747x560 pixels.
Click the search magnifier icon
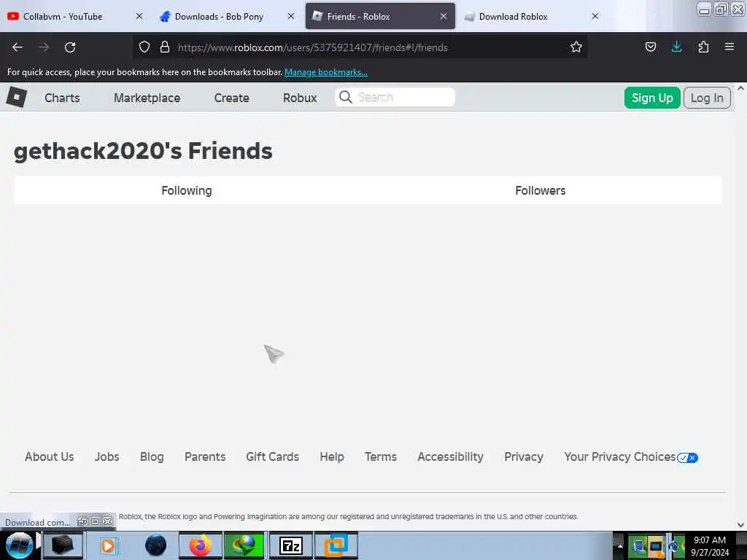point(345,97)
